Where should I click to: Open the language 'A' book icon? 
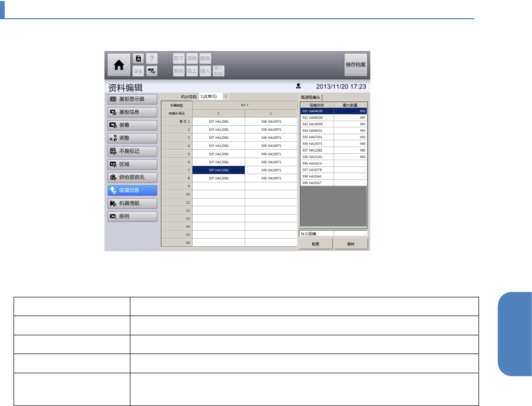coord(138,59)
